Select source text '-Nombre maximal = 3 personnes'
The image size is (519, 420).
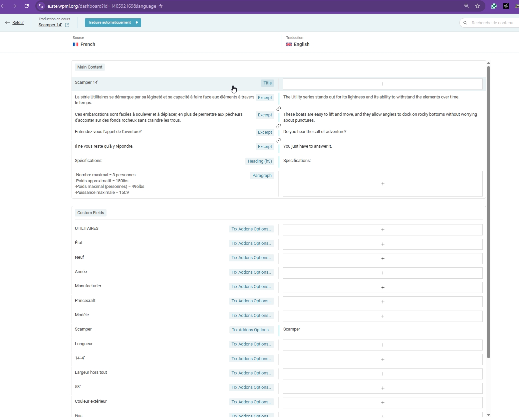pyautogui.click(x=105, y=175)
